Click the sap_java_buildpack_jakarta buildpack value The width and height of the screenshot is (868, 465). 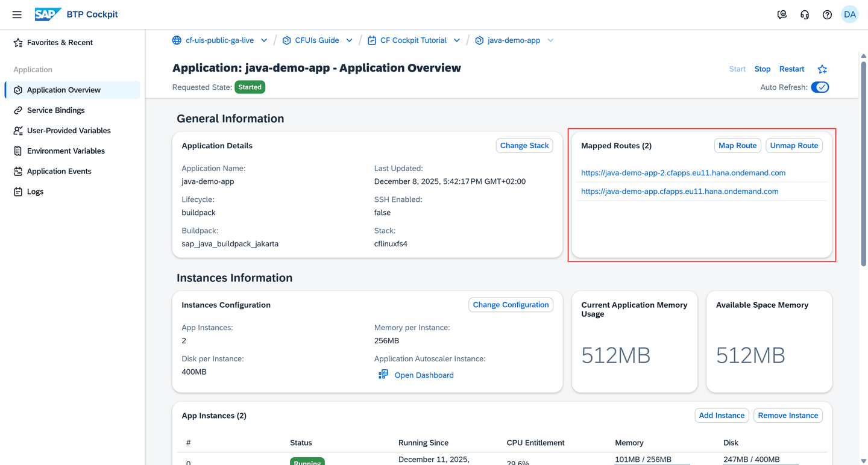pos(230,244)
